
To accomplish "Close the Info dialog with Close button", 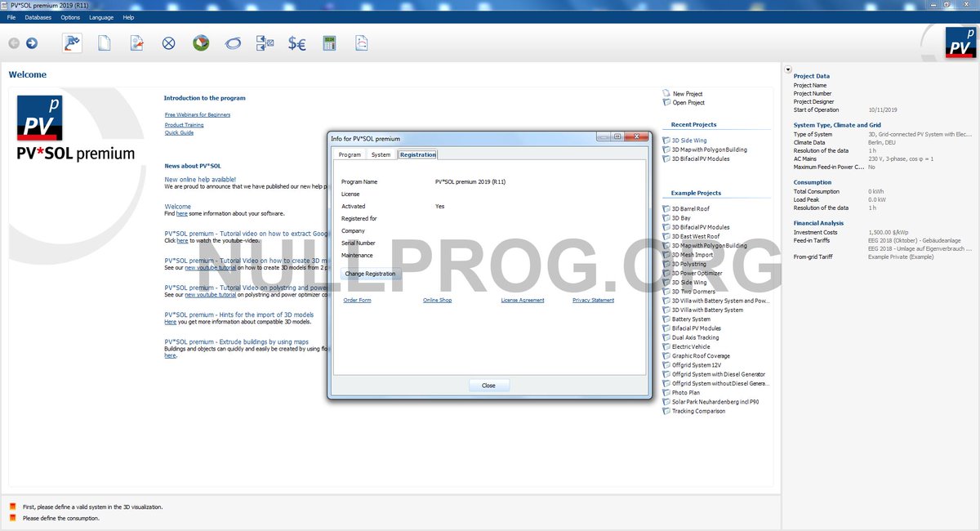I will (488, 386).
